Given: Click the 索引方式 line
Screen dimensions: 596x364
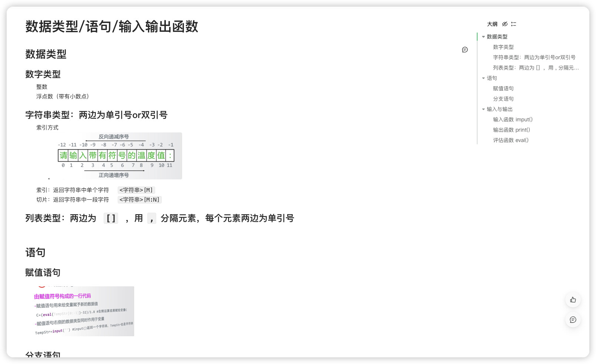Looking at the screenshot, I should click(x=47, y=127).
